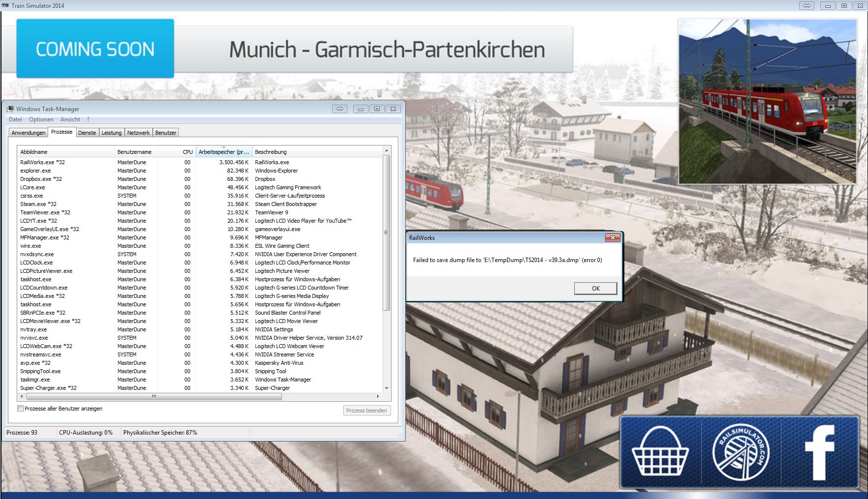Viewport: 868px width, 499px height.
Task: Click the Task-Manager title bar icon
Action: pos(10,109)
